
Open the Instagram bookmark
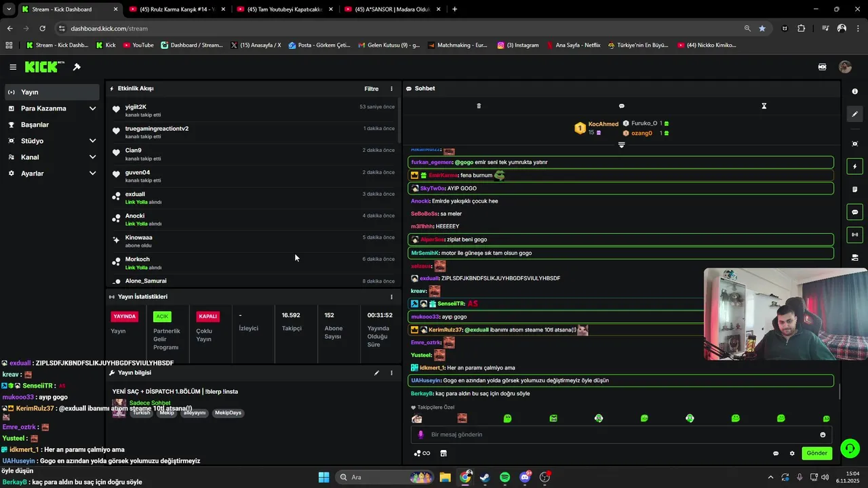(518, 45)
